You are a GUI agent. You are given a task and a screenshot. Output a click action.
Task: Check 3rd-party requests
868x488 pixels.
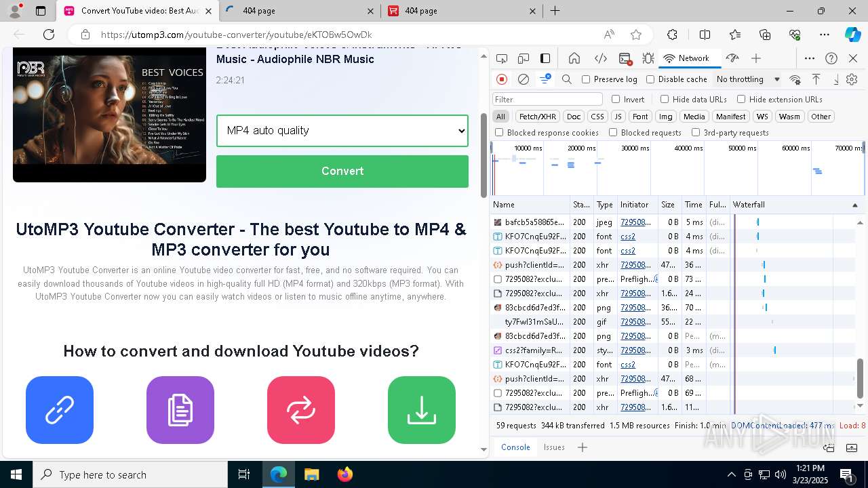[696, 133]
